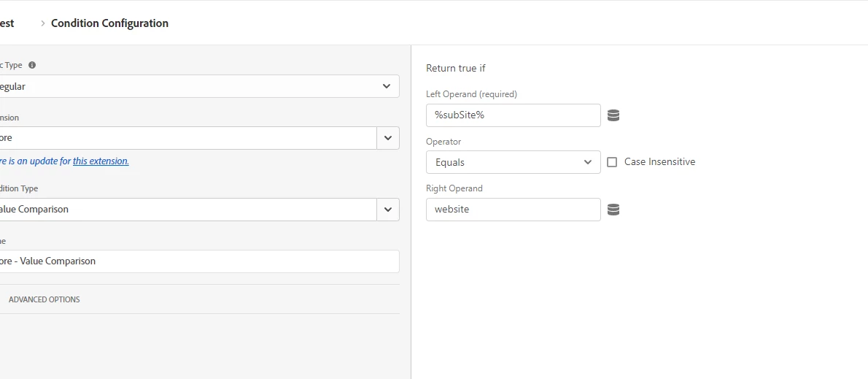Click the Right Operand field containing website
This screenshot has width=868, height=379.
pyautogui.click(x=513, y=210)
